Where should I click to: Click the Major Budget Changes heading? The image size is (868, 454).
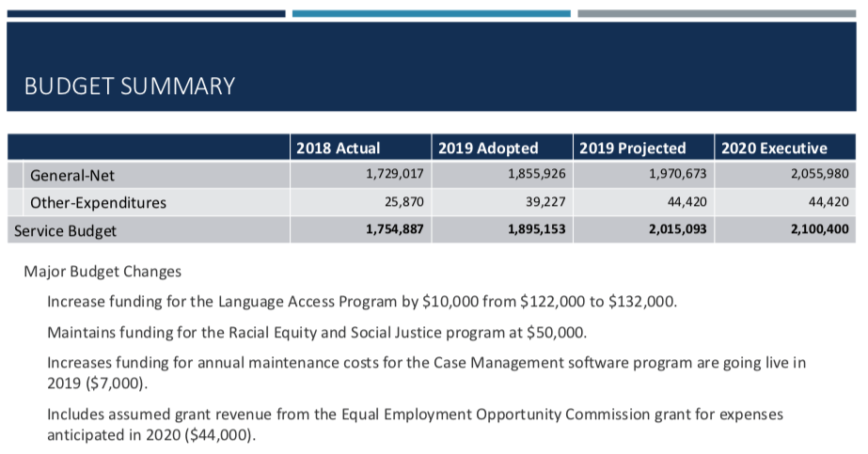(103, 272)
